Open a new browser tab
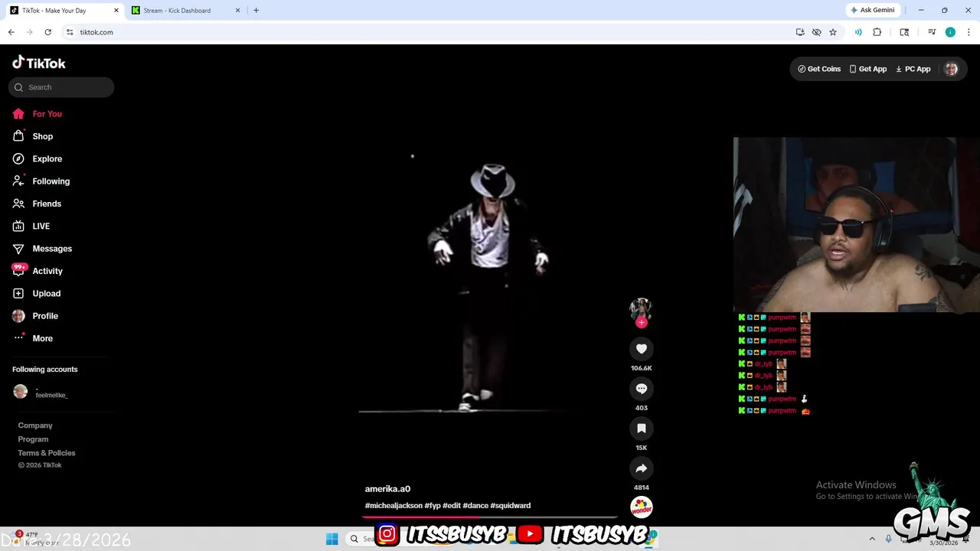This screenshot has height=551, width=980. tap(256, 11)
